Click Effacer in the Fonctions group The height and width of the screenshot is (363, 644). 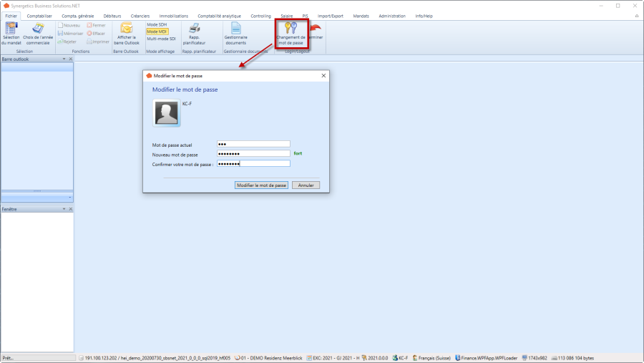tap(96, 34)
